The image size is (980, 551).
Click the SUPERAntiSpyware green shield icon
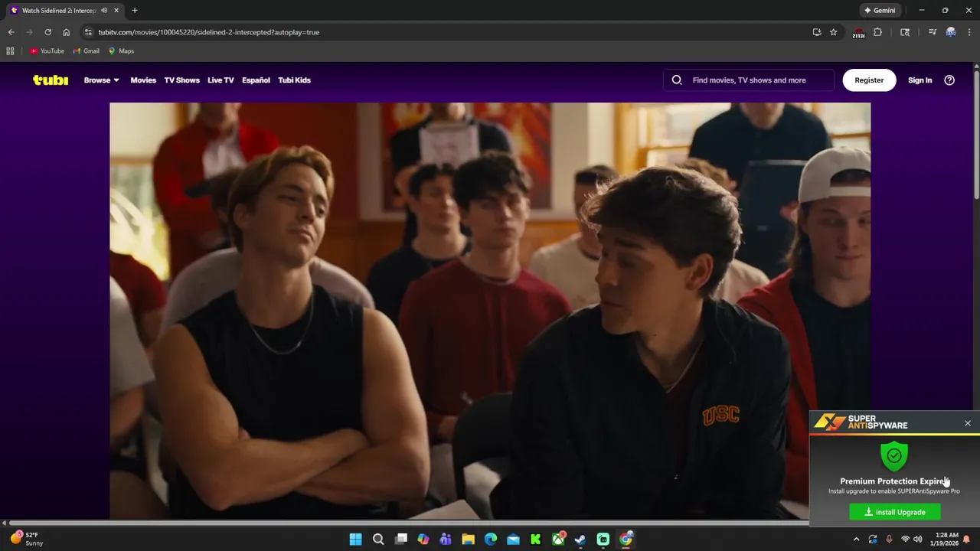[894, 456]
